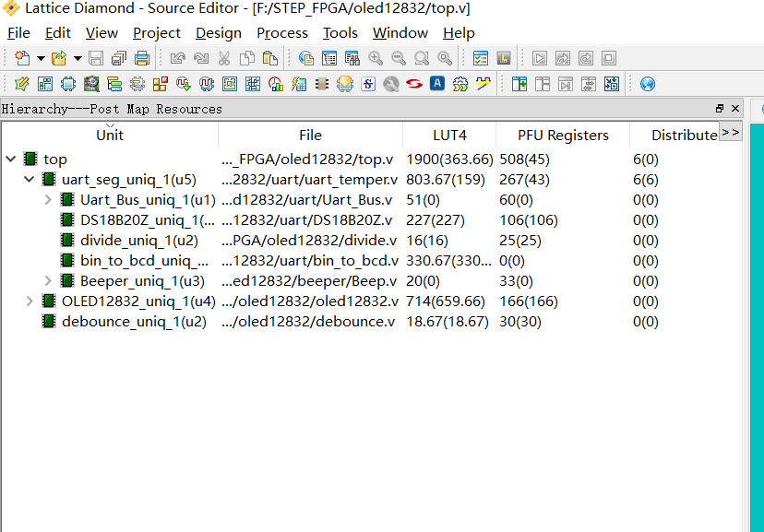Screen dimensions: 764x532
Task: Sort by the Unit column header
Action: (110, 136)
